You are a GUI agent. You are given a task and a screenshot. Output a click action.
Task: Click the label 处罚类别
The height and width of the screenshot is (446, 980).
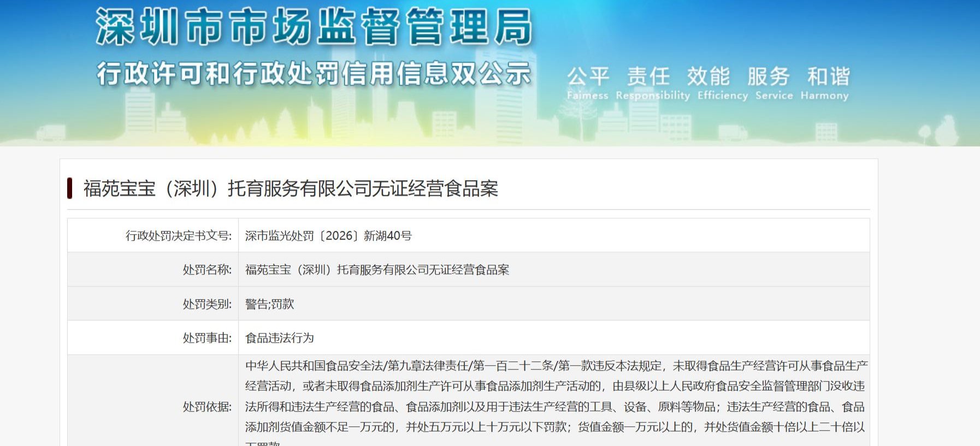click(207, 304)
